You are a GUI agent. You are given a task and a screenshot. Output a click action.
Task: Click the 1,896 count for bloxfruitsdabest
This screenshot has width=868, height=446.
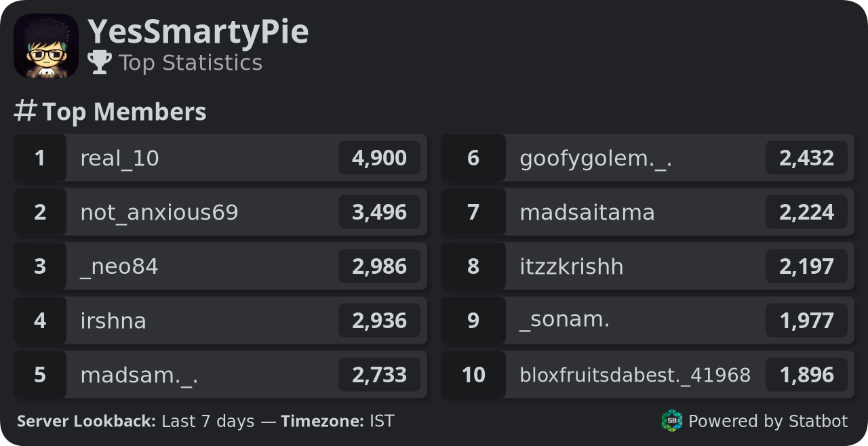pos(806,375)
